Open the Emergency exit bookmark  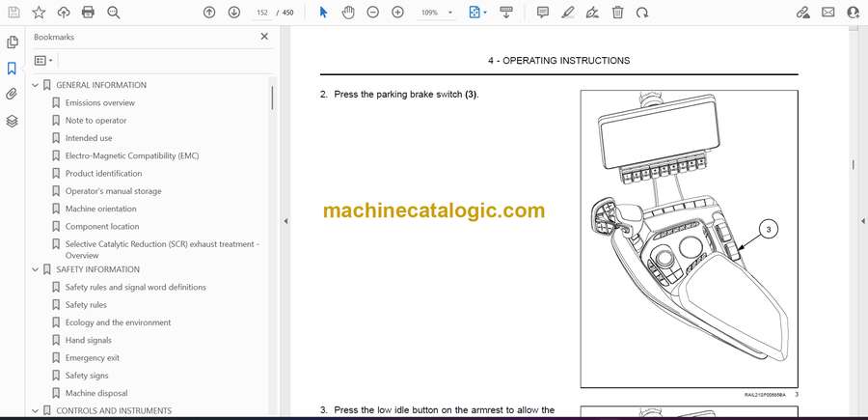tap(92, 358)
